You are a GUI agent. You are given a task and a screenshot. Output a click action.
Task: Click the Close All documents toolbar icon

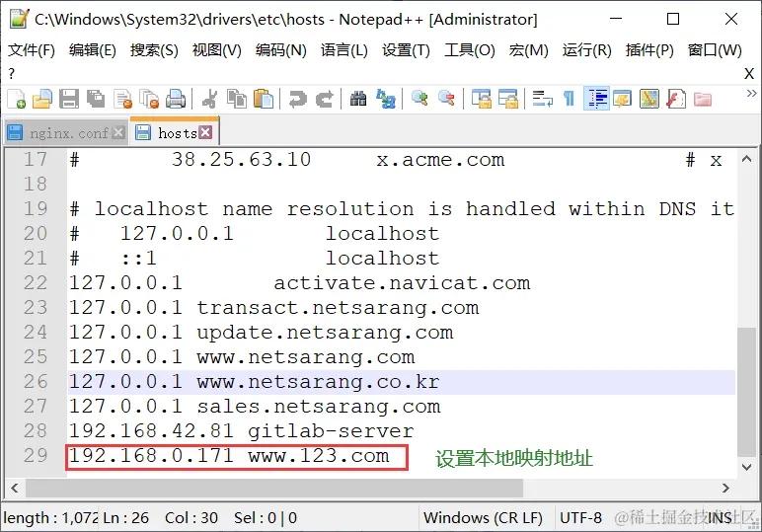click(149, 99)
